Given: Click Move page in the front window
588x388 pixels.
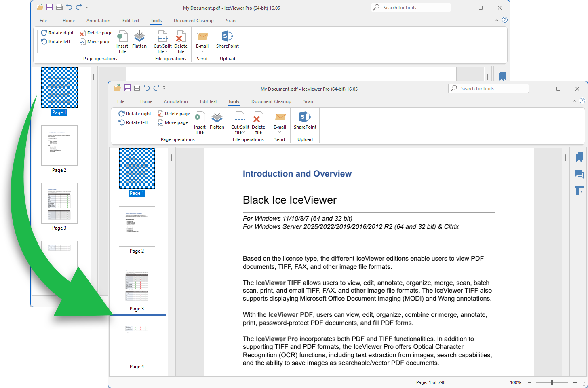Looking at the screenshot, I should click(173, 122).
